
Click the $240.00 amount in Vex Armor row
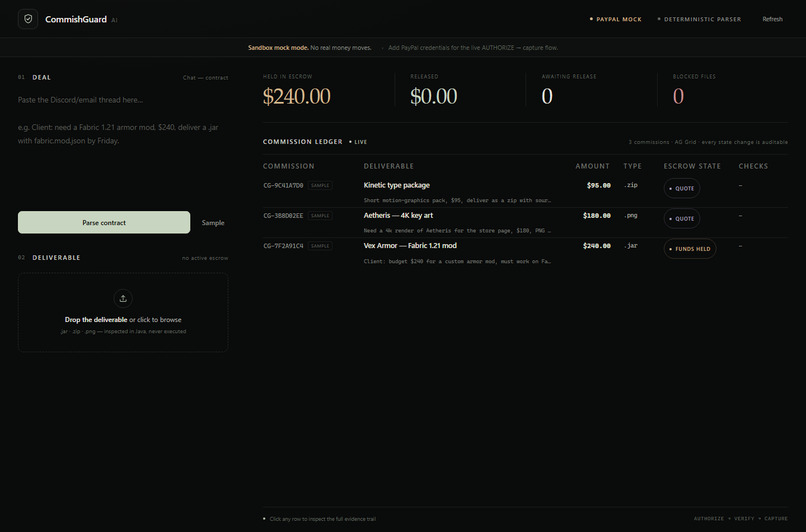tap(597, 246)
